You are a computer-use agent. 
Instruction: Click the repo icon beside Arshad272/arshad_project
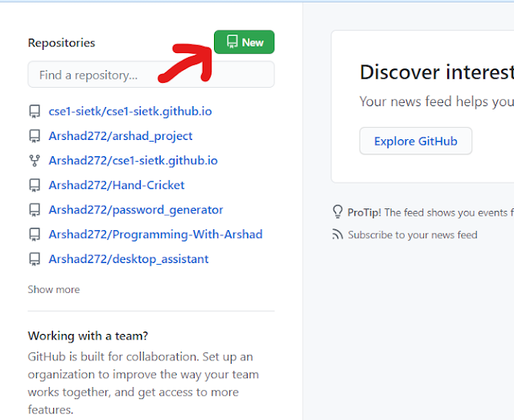point(35,136)
